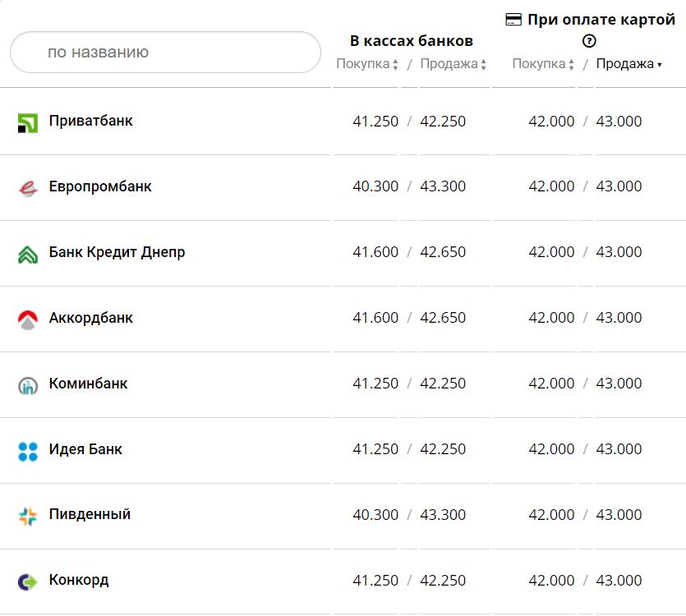Screen dimensions: 686x616
Task: Click the Пивденный logo icon
Action: (x=27, y=517)
